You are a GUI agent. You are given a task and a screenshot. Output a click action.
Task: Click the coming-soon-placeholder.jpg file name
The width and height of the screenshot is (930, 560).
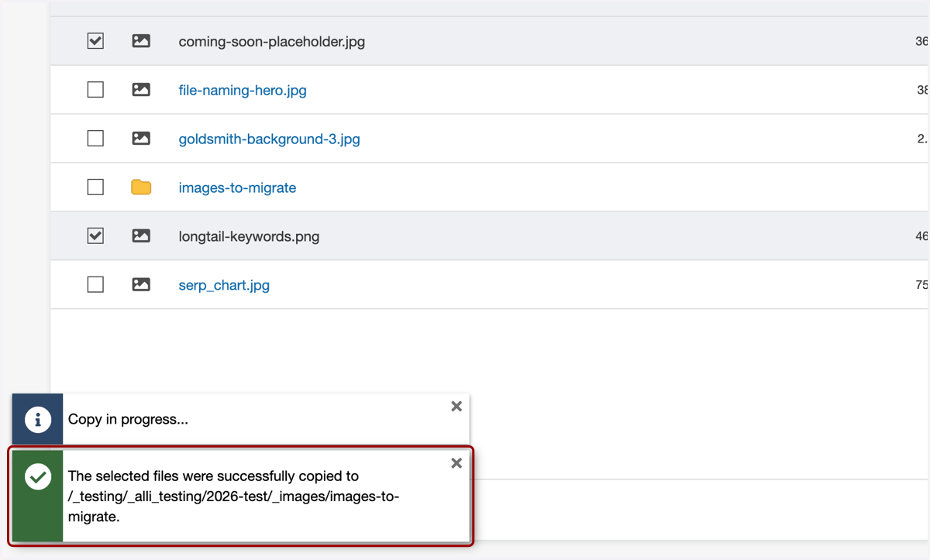coord(272,42)
